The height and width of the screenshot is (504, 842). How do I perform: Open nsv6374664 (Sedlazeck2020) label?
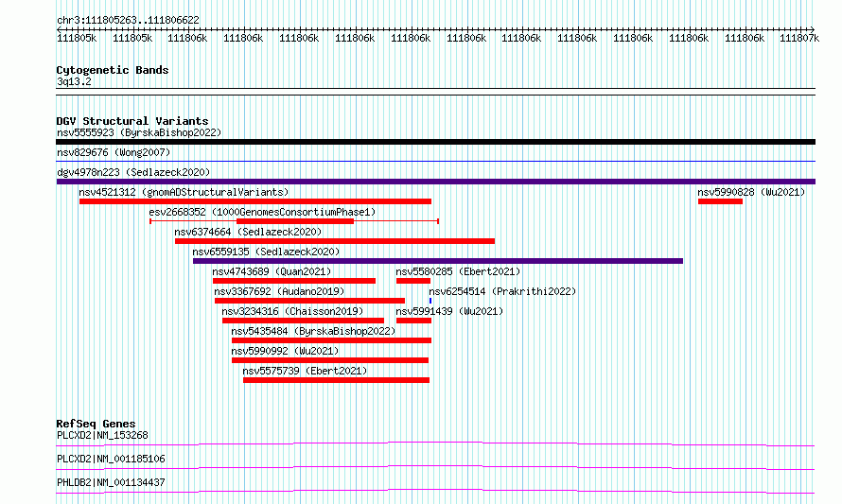(248, 232)
